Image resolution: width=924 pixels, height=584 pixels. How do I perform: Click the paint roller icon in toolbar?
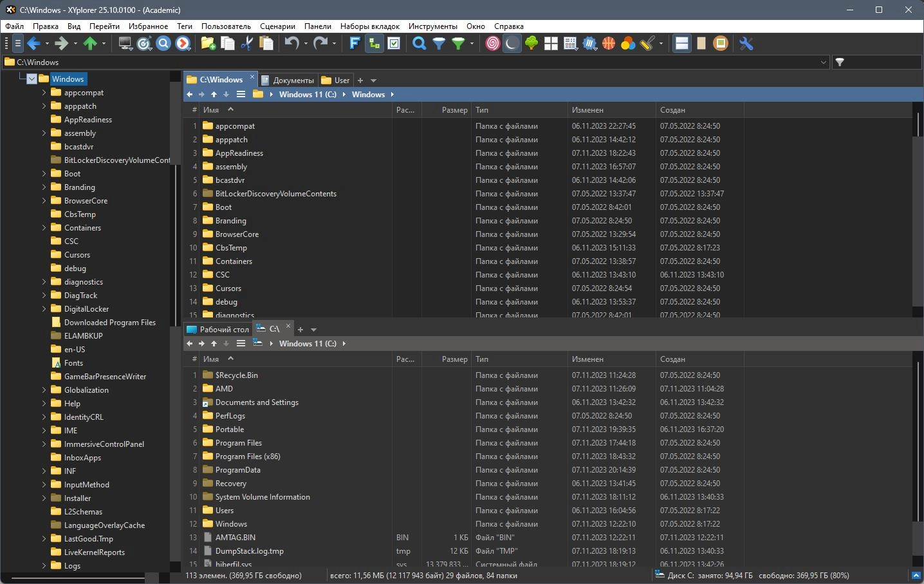coord(647,44)
